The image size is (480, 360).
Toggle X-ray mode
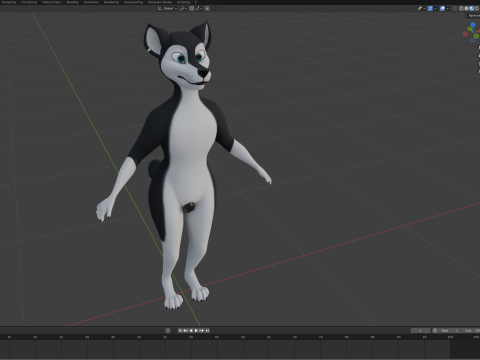point(454,8)
